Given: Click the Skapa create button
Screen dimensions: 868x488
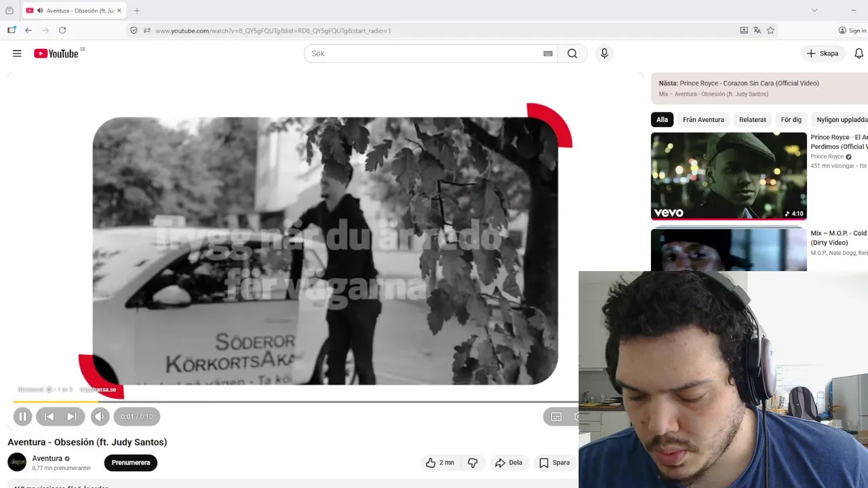Looking at the screenshot, I should pos(823,54).
